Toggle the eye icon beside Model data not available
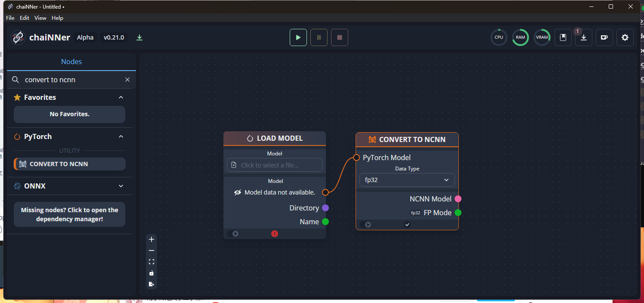Screen dimensions: 644x303 point(238,192)
